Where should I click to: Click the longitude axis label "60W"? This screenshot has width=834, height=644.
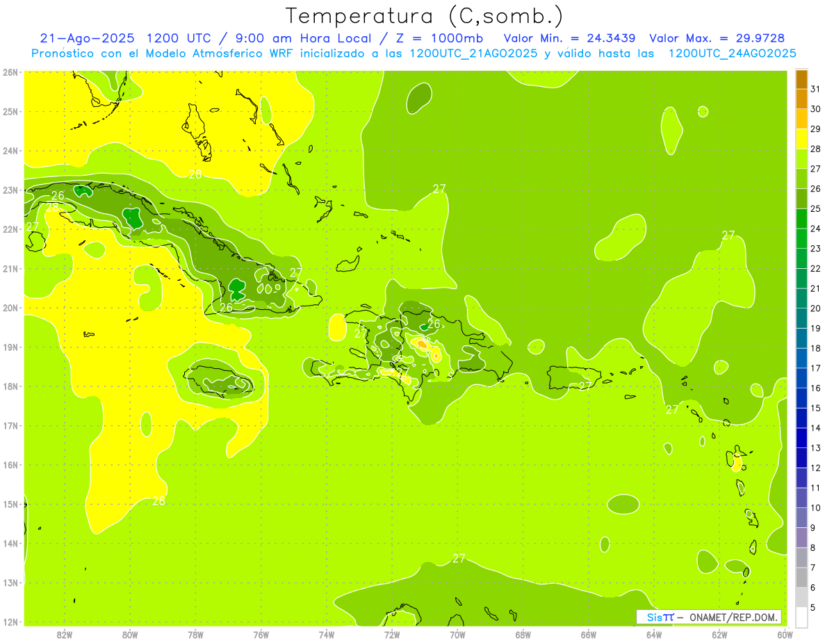785,634
